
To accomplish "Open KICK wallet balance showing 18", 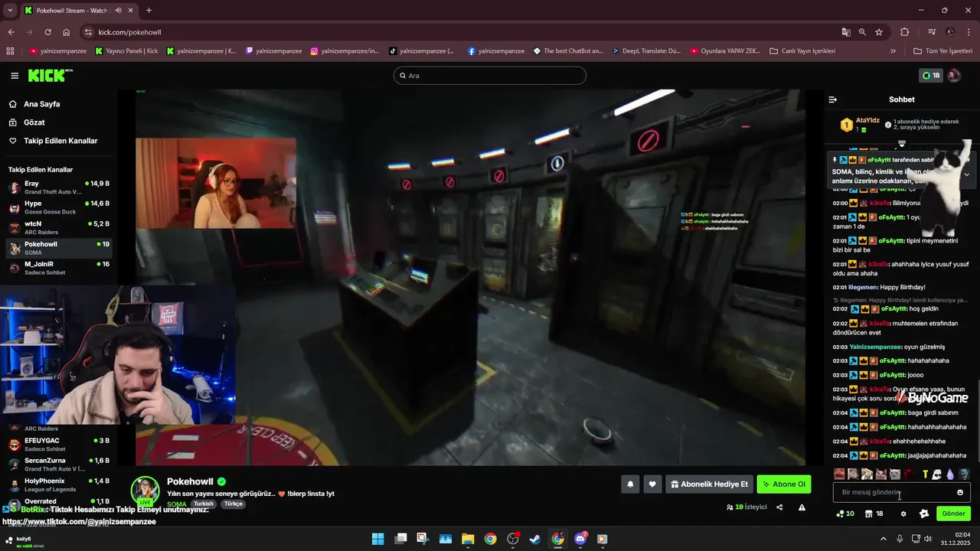I will pyautogui.click(x=931, y=76).
